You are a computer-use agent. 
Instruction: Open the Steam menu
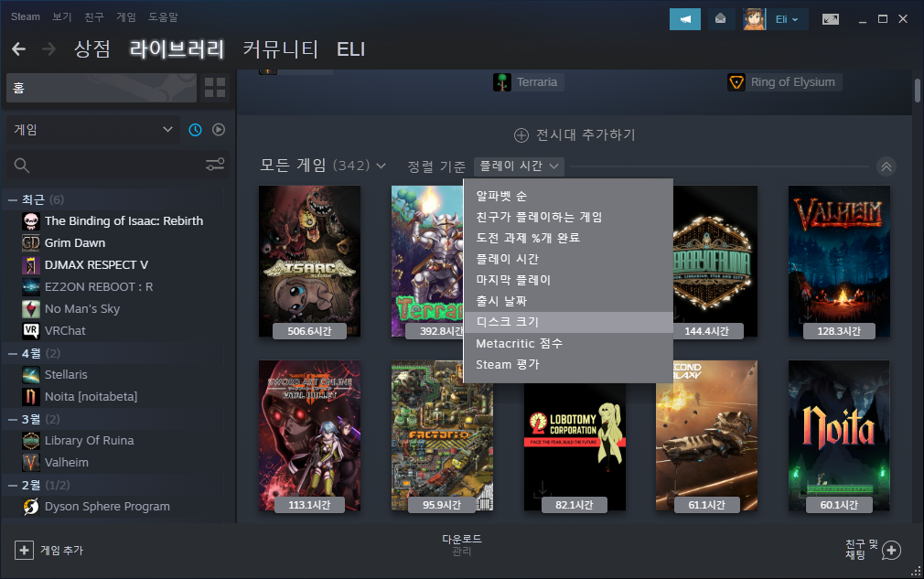tap(26, 17)
